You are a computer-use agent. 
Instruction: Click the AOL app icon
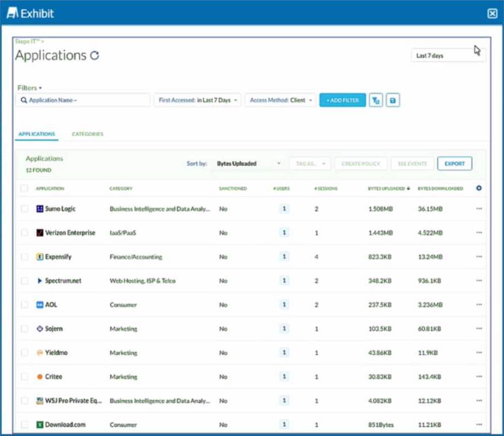coord(40,305)
